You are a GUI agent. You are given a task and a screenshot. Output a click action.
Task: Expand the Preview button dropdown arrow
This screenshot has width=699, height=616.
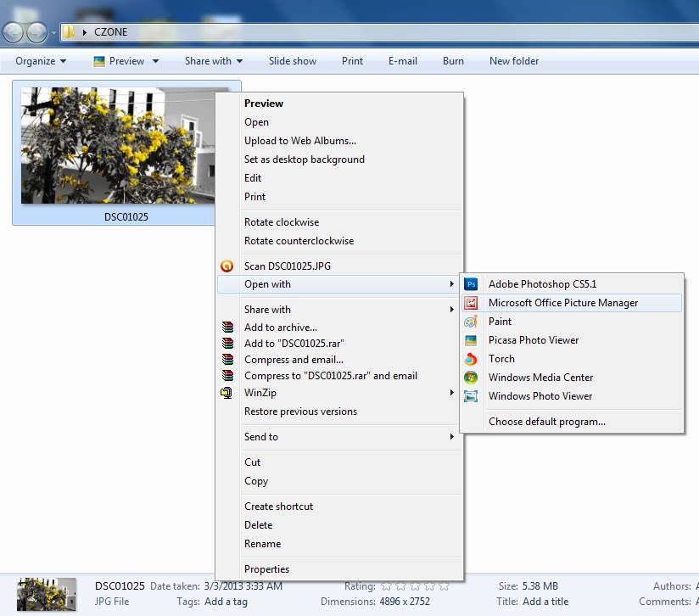click(155, 61)
